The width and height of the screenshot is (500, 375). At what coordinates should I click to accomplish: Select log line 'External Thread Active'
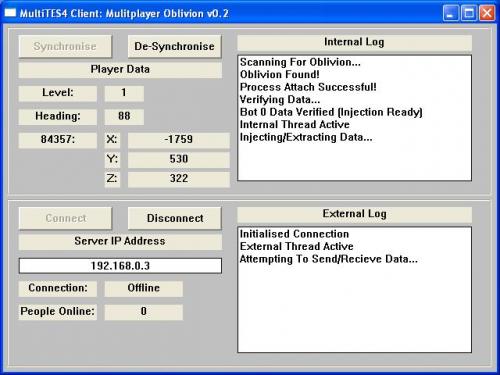tap(297, 247)
